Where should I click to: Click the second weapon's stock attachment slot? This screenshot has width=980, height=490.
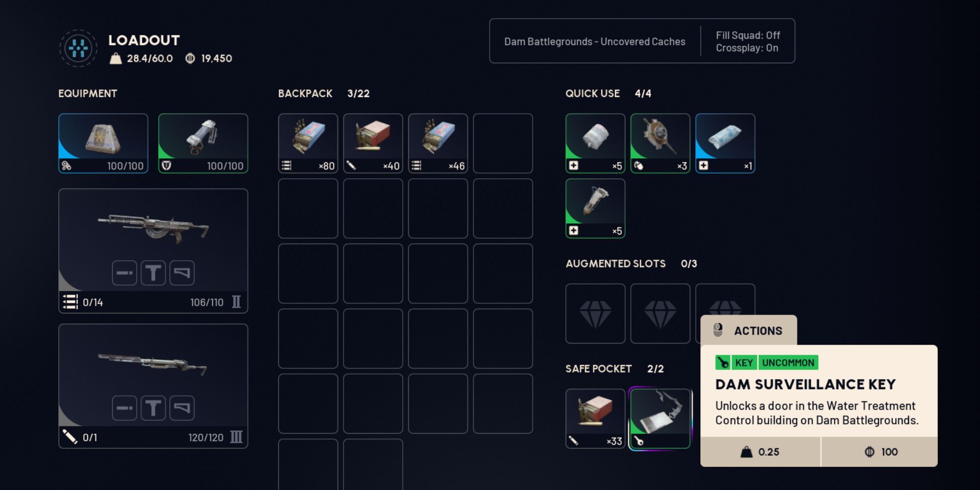click(x=182, y=408)
